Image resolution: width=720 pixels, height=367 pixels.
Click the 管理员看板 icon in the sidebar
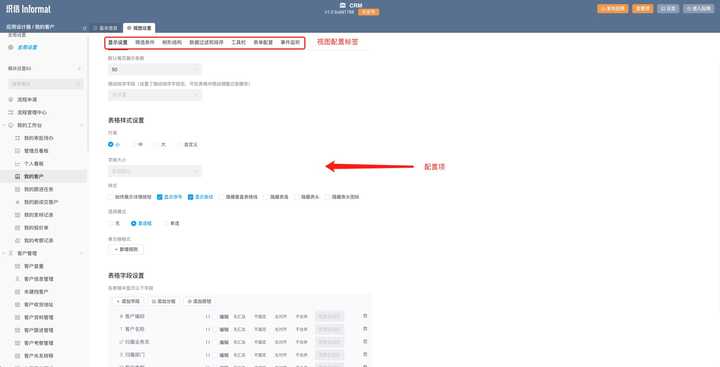tap(17, 151)
